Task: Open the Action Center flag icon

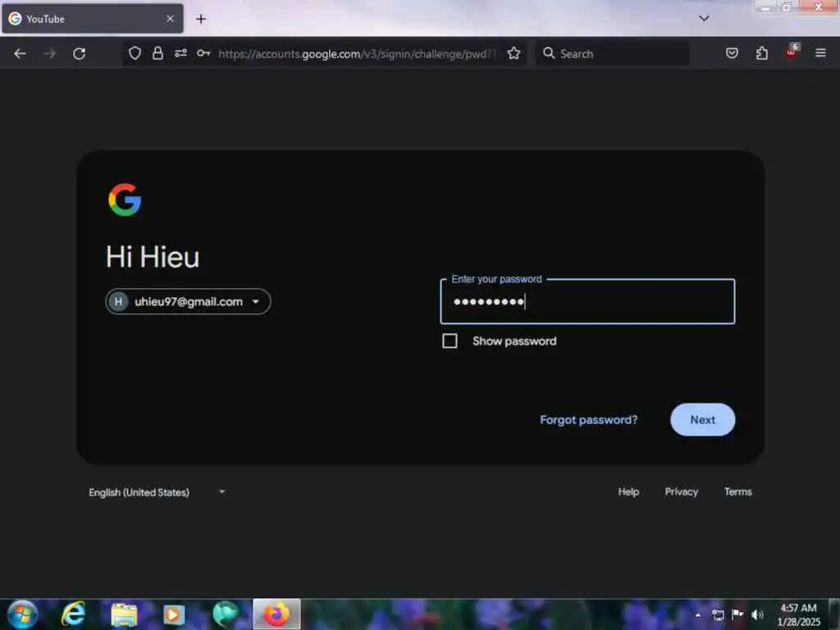Action: 737,614
